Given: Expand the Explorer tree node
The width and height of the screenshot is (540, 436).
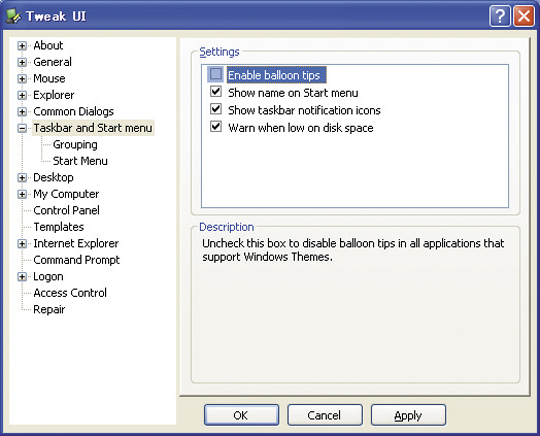Looking at the screenshot, I should (x=22, y=95).
